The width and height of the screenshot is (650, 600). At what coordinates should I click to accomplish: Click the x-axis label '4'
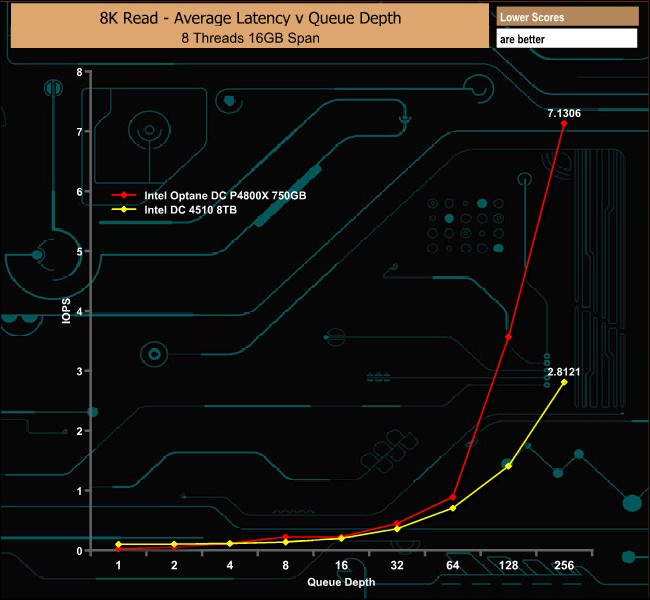point(230,565)
